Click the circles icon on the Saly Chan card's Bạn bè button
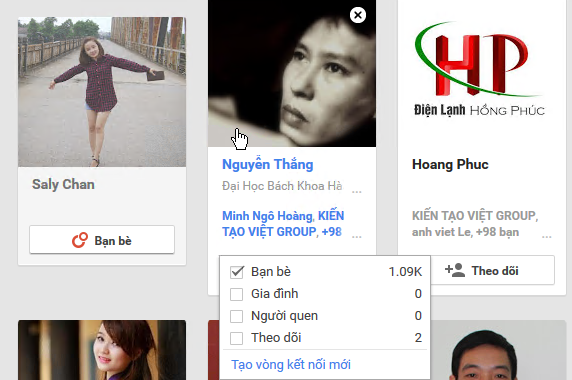 (80, 240)
